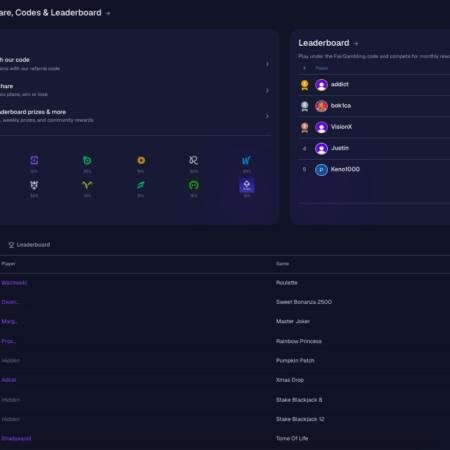
Task: Select player name Keno1000 in leaderboard
Action: pos(345,169)
